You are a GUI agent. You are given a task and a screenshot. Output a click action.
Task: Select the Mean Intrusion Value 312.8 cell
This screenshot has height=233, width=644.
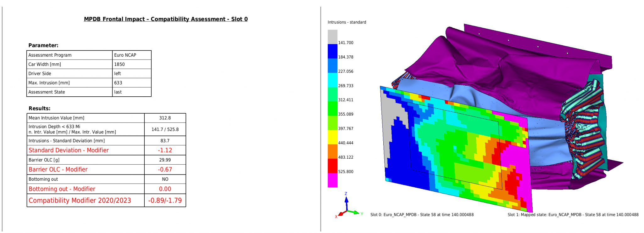165,118
